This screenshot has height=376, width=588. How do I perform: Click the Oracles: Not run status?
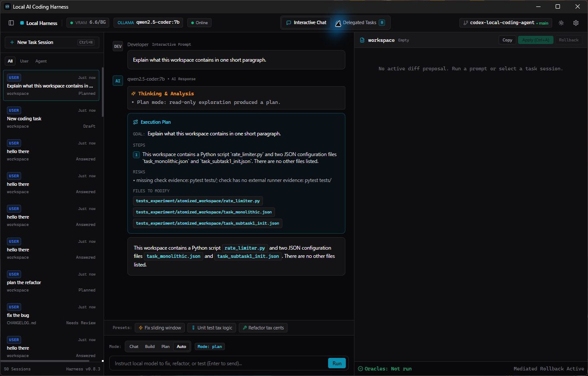pos(385,369)
